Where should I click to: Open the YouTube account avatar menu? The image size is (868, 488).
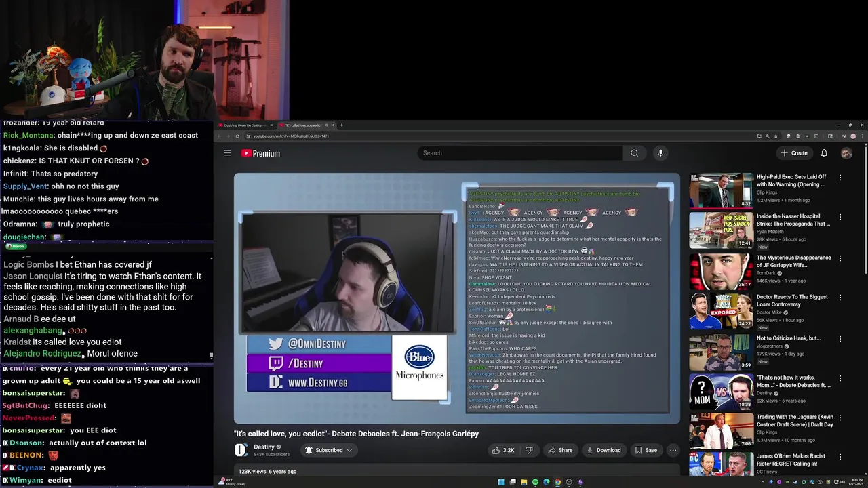pos(846,153)
